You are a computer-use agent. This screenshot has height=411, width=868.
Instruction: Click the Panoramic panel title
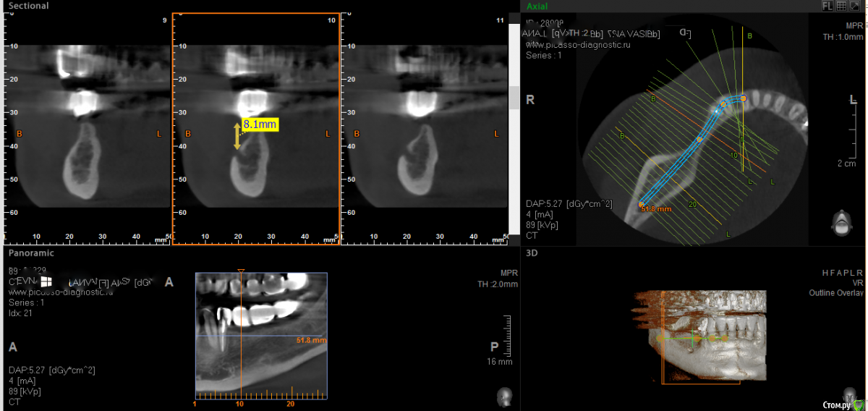tap(31, 253)
